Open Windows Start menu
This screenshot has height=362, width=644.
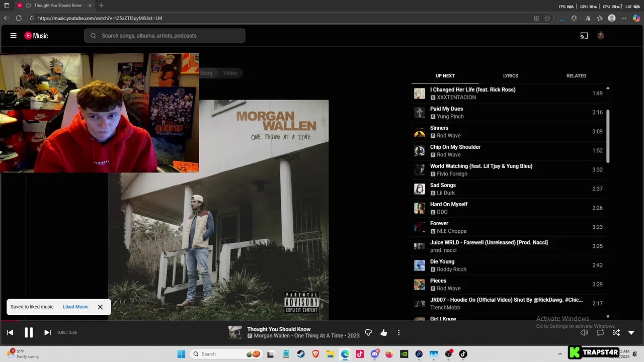(x=181, y=354)
